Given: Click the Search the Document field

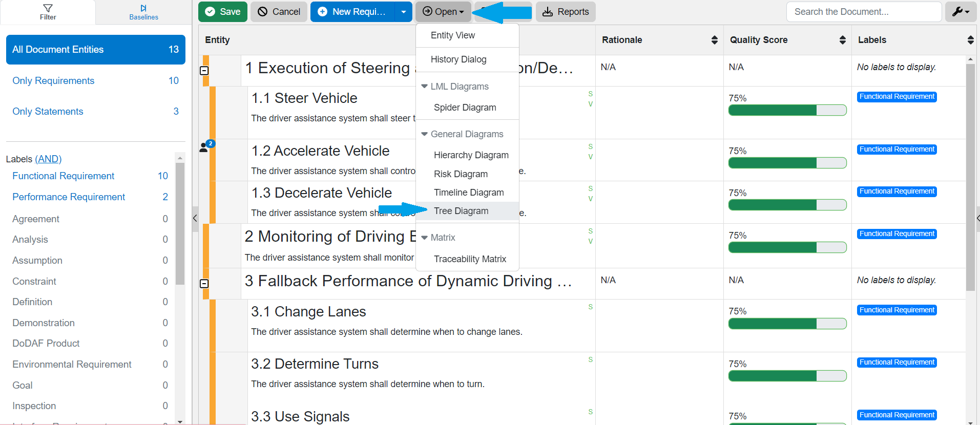Looking at the screenshot, I should (863, 12).
